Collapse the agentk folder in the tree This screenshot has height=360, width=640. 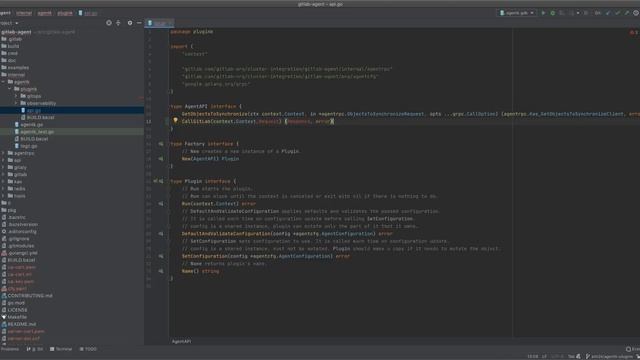point(4,82)
